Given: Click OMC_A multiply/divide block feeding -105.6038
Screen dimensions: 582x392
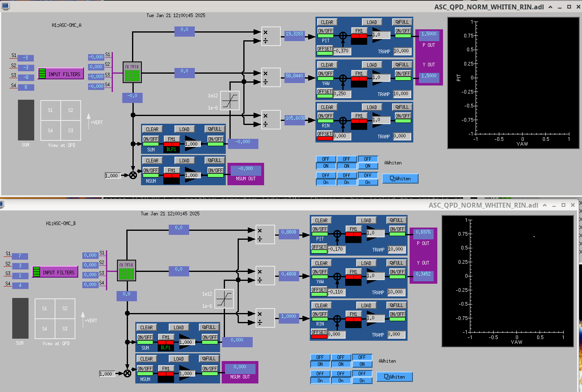Looking at the screenshot, I should point(271,120).
